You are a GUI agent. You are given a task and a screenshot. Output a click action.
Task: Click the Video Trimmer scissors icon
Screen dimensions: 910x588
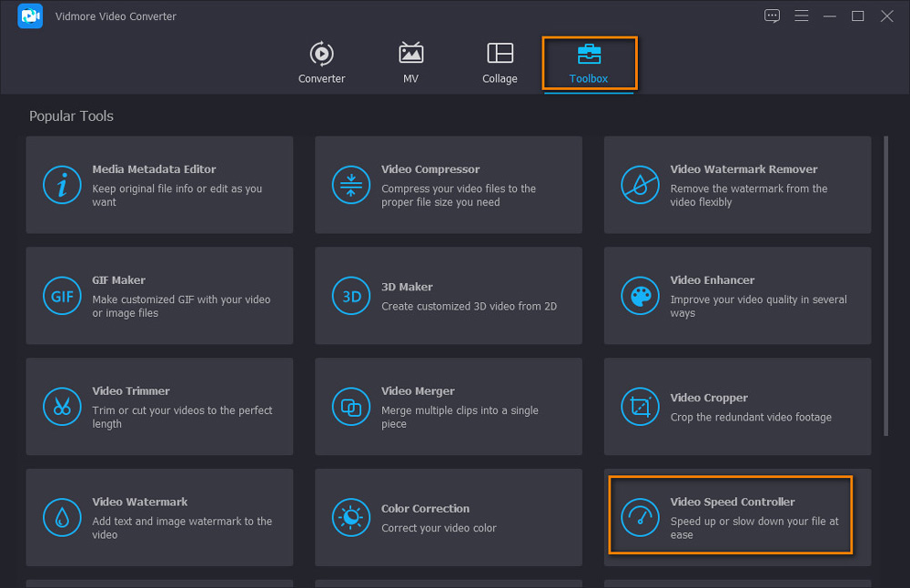click(62, 407)
